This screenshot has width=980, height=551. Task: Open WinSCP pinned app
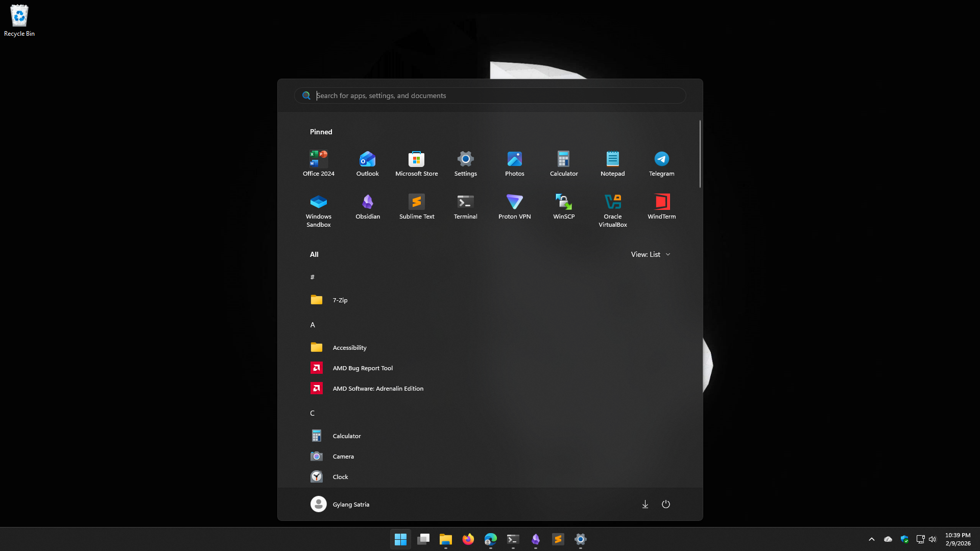(563, 206)
